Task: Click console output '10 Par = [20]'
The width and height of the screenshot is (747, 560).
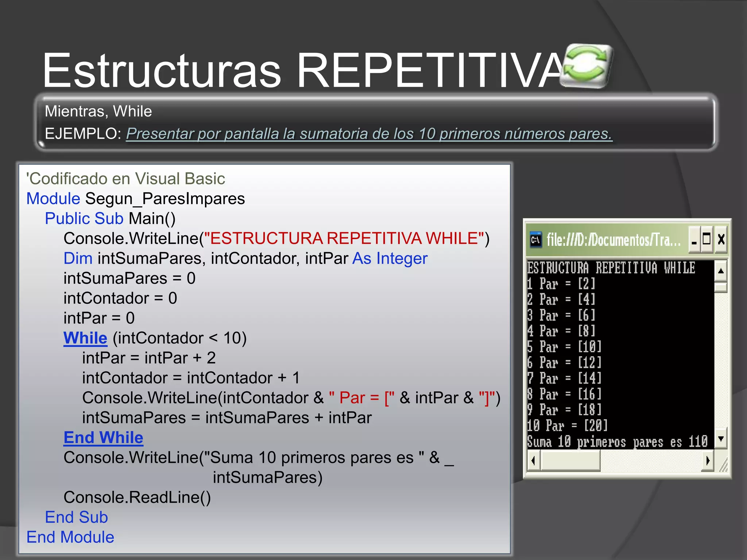Action: tap(568, 425)
